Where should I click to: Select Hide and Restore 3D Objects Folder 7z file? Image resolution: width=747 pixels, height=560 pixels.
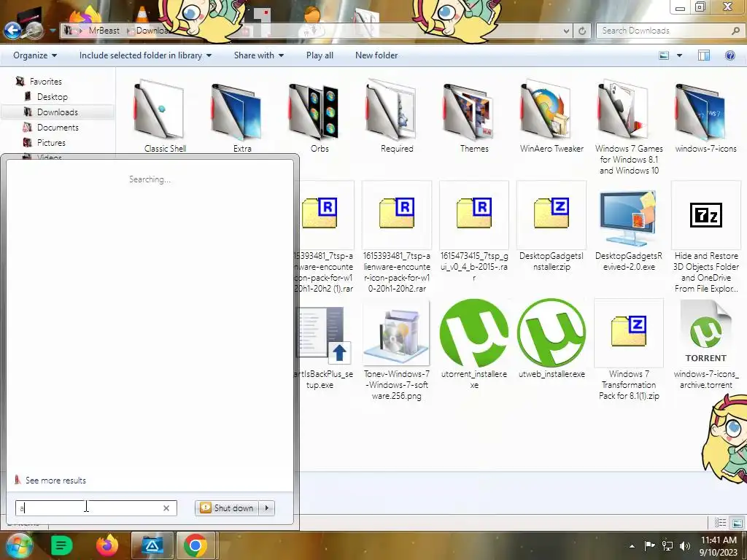coord(706,237)
